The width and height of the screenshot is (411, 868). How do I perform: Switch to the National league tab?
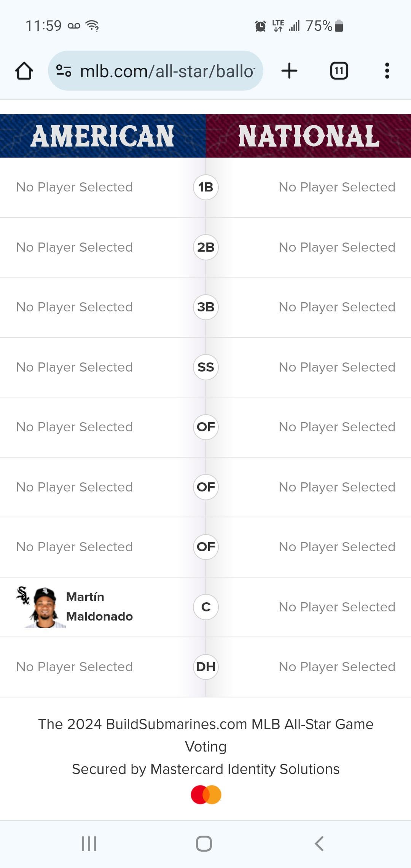click(309, 136)
